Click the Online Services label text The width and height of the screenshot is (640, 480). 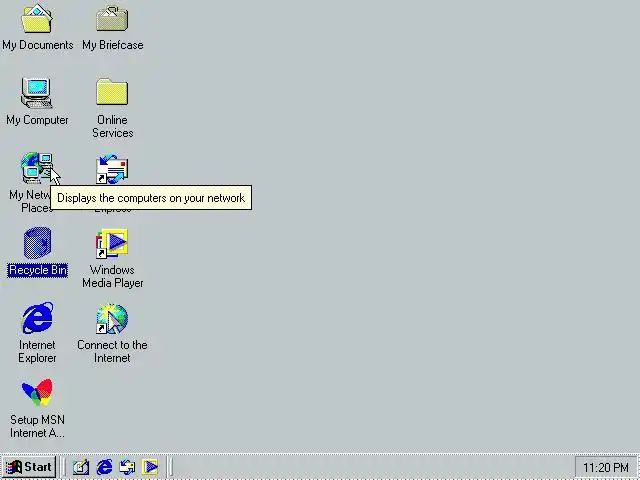coord(113,127)
